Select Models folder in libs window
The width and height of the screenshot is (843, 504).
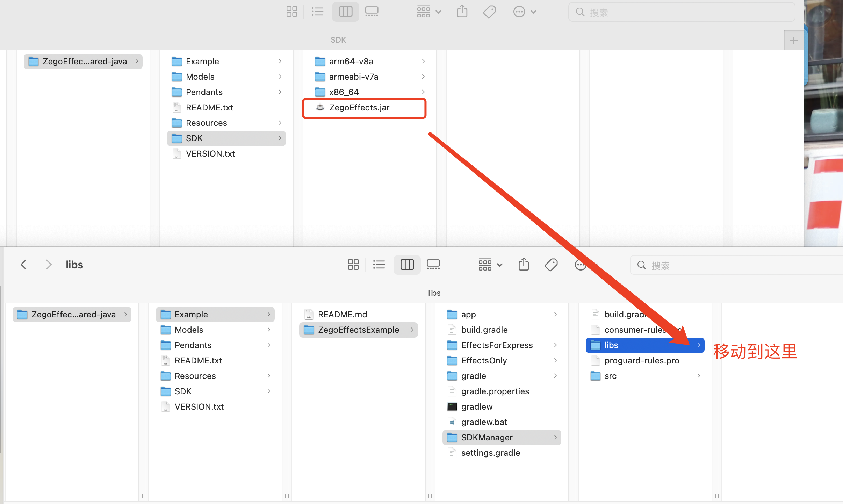[x=215, y=330]
